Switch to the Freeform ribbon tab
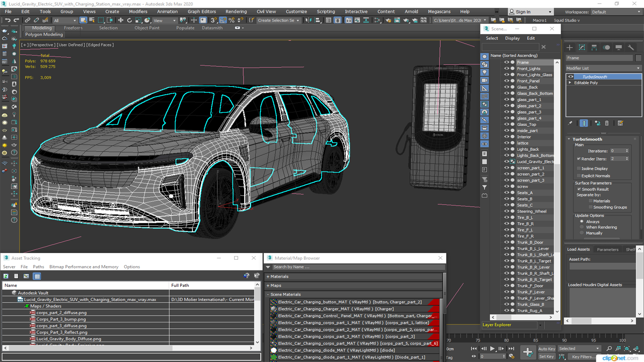 tap(73, 28)
